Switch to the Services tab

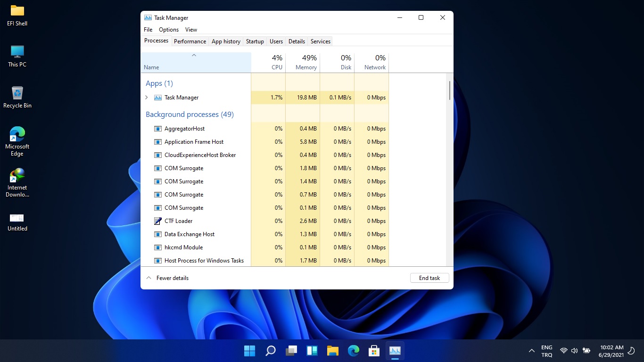tap(321, 41)
